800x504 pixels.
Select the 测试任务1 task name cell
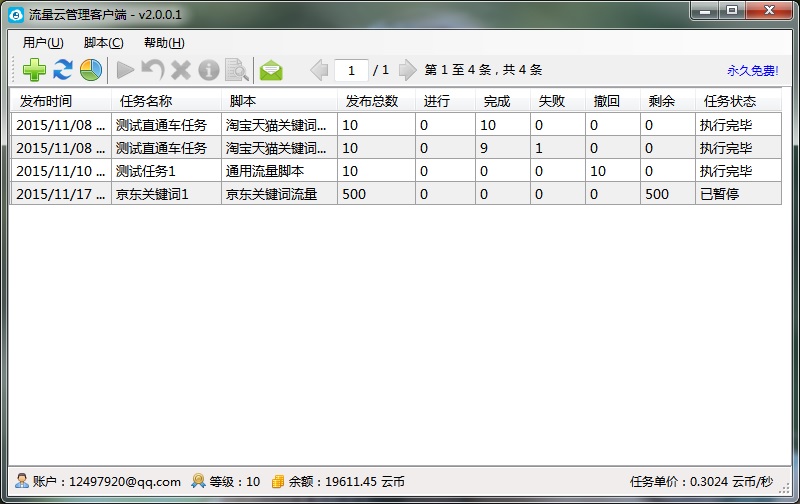tap(166, 171)
